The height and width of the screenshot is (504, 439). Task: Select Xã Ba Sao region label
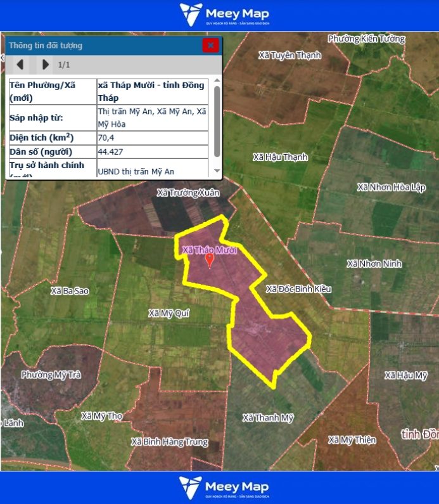70,291
